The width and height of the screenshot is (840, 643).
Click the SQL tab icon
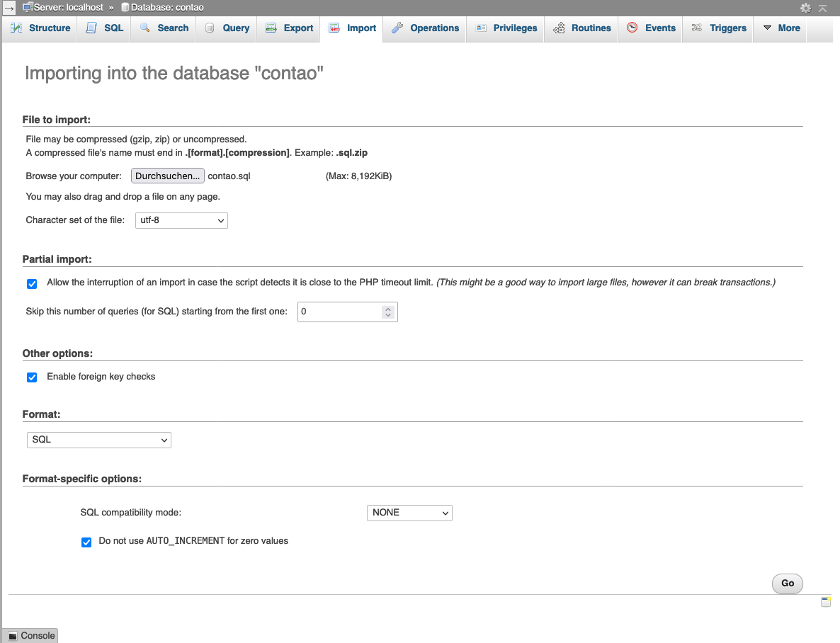pos(91,28)
